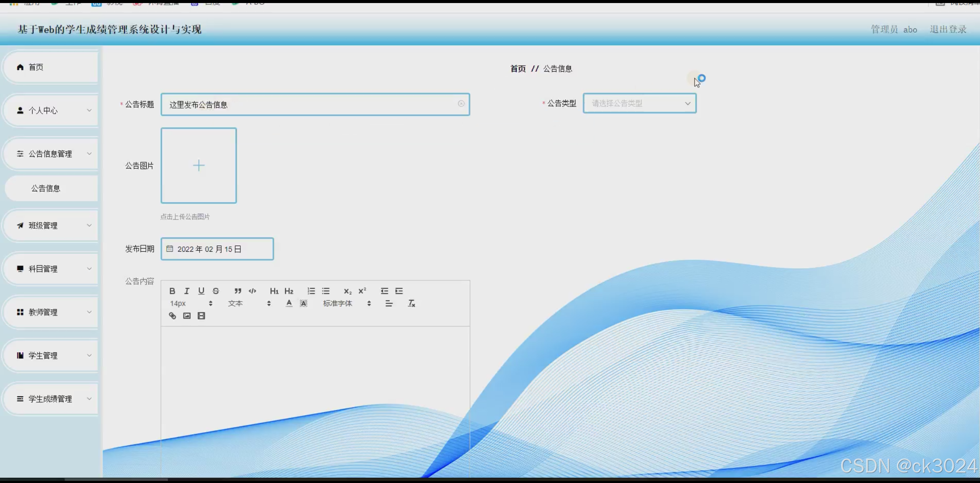Screen dimensions: 980x483
Task: Toggle the subscript formatting
Action: pyautogui.click(x=347, y=291)
